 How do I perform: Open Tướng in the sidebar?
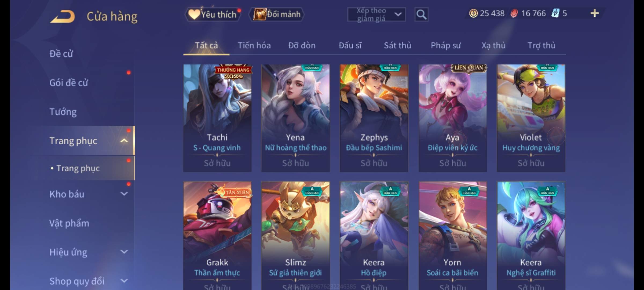63,112
